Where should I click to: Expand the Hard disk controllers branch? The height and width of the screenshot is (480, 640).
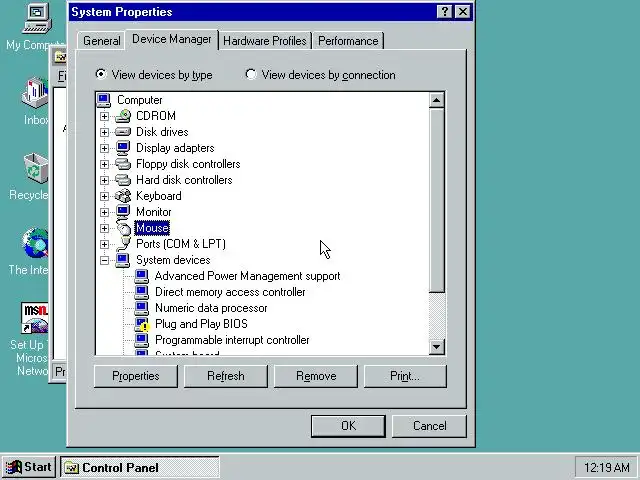[104, 180]
